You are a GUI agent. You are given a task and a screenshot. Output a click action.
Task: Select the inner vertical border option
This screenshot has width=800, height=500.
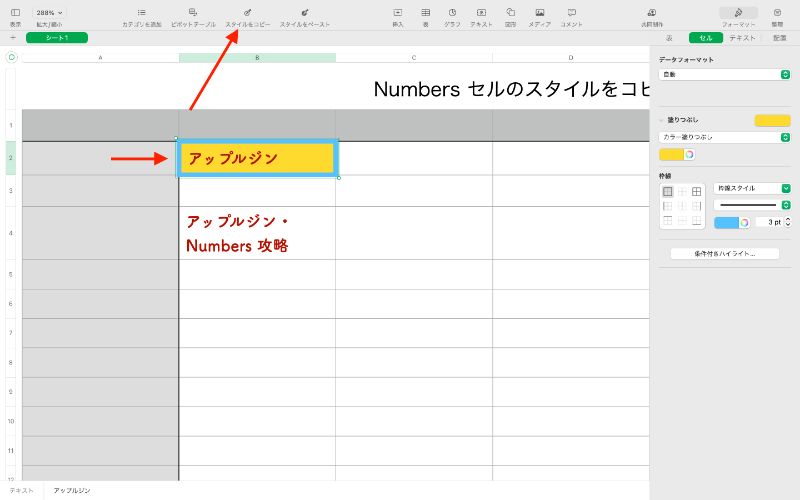coord(682,206)
